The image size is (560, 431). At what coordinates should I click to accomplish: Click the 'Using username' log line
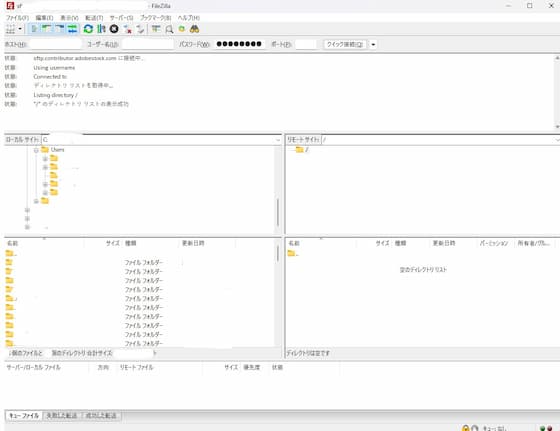coord(54,67)
